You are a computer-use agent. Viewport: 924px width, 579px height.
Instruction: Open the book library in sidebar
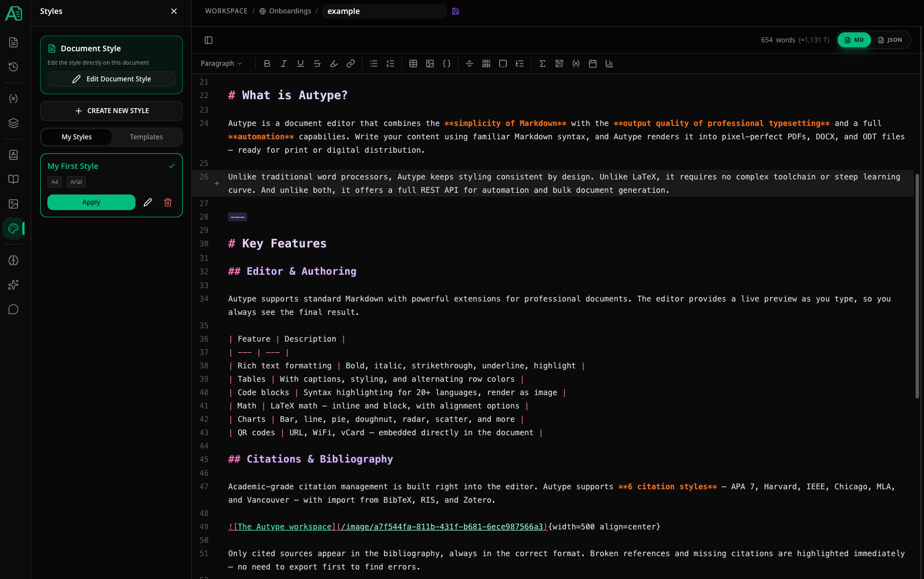click(13, 179)
